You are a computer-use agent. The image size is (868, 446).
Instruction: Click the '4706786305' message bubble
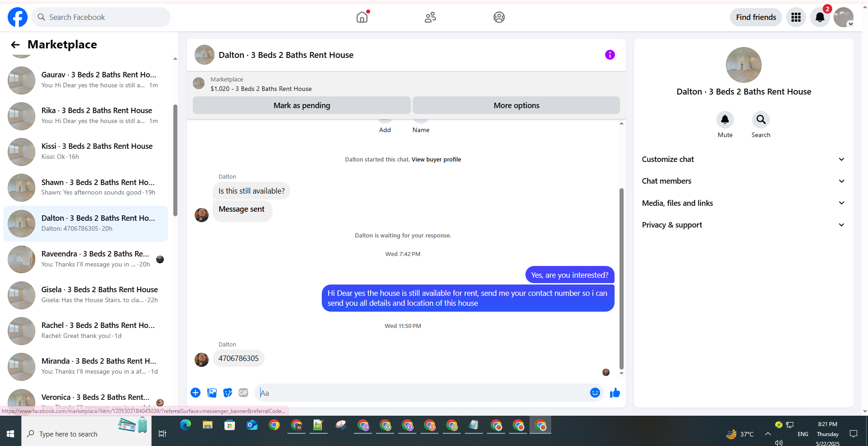(238, 358)
